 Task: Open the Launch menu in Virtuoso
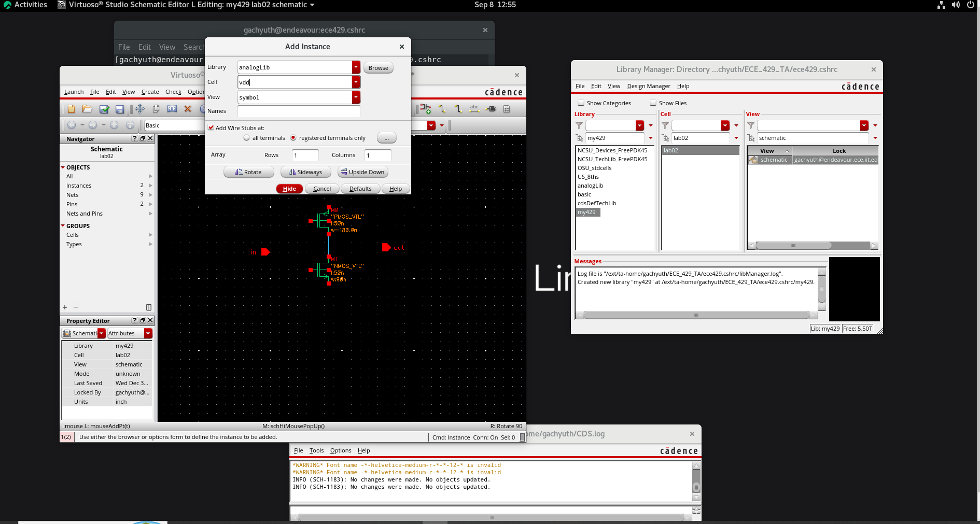coord(74,92)
